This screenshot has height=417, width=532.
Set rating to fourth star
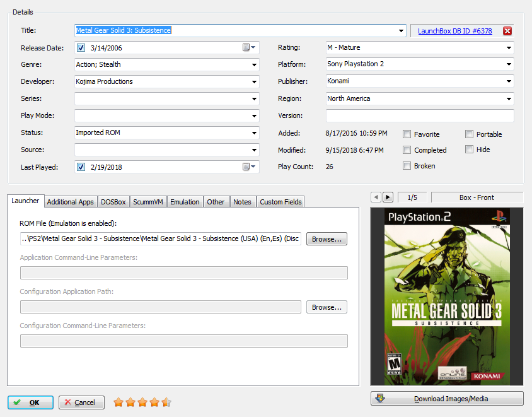pyautogui.click(x=154, y=402)
